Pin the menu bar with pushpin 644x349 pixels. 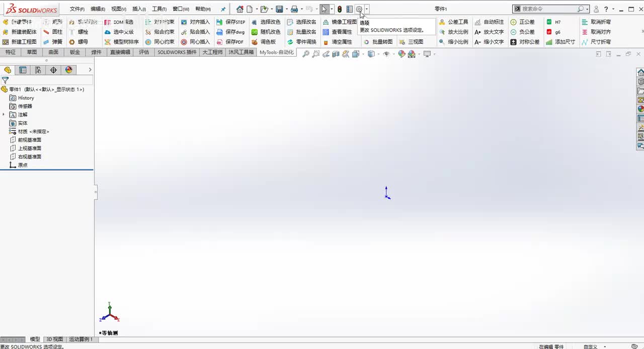click(223, 9)
